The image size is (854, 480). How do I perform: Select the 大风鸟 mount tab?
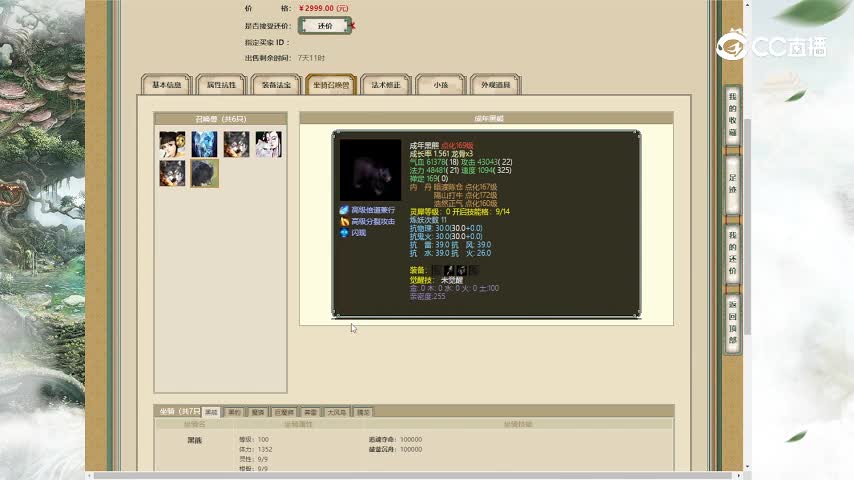(x=337, y=412)
